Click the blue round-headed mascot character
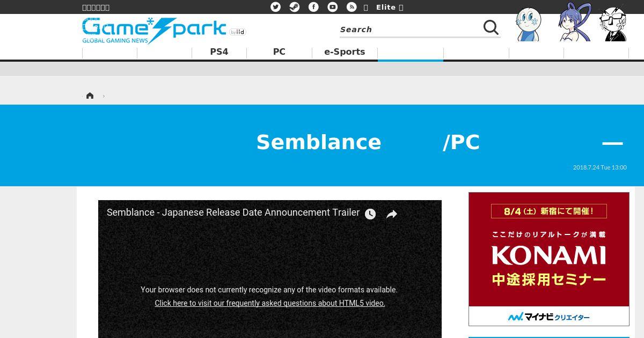 coord(528,24)
